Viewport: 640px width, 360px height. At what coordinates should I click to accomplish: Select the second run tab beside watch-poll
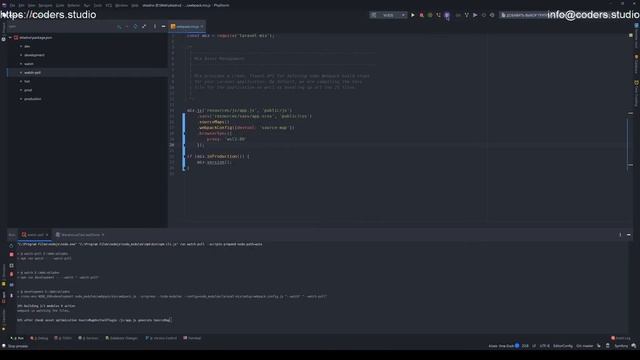click(x=80, y=235)
